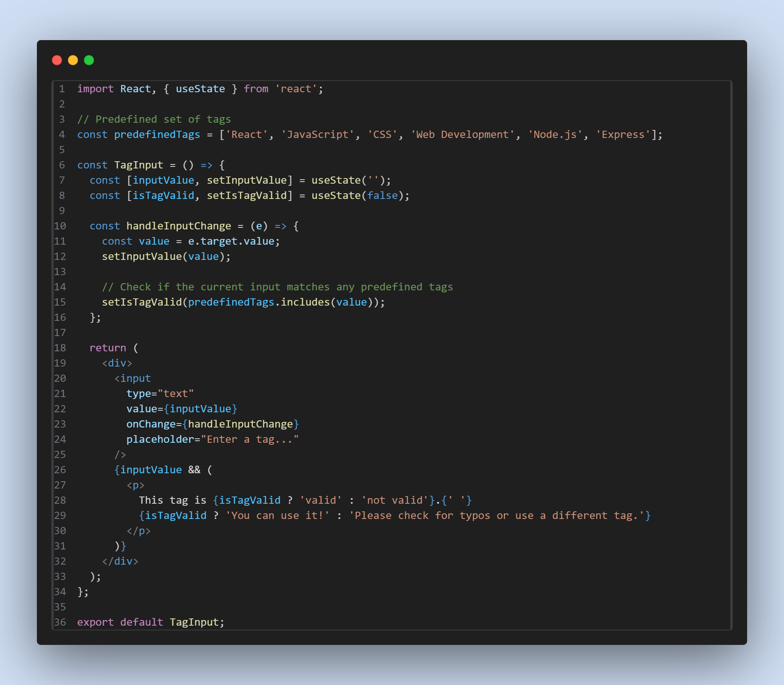Click the opening '<p>' tag
Viewport: 784px width, 685px height.
(135, 485)
